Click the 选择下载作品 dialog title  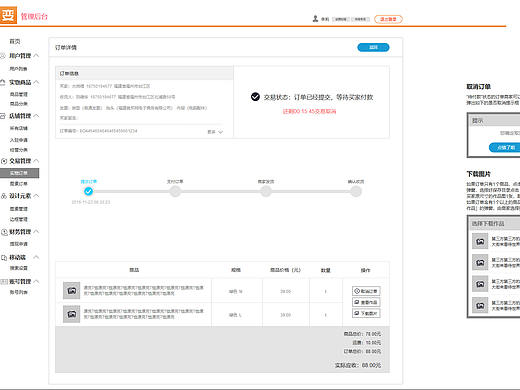(x=488, y=223)
